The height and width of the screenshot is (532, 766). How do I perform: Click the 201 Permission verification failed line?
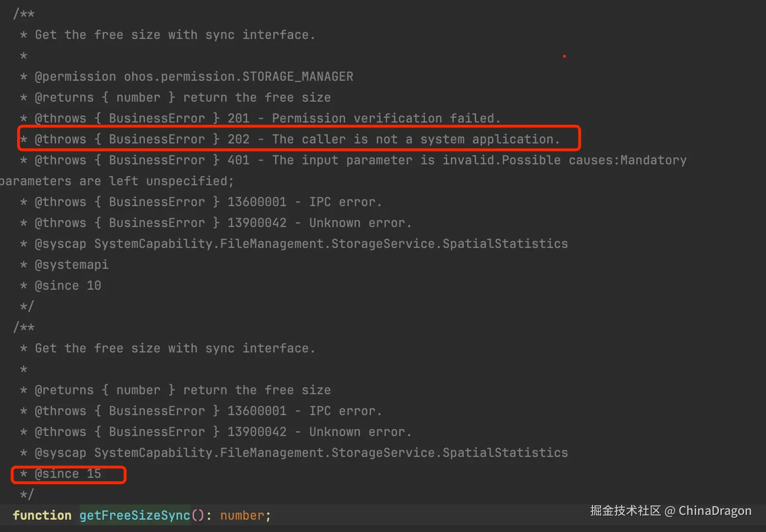point(268,118)
